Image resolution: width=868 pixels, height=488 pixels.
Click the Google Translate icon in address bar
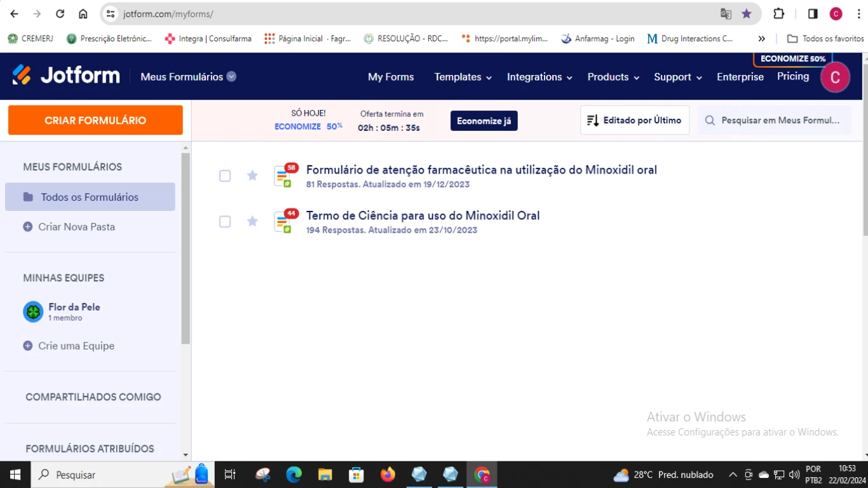726,13
